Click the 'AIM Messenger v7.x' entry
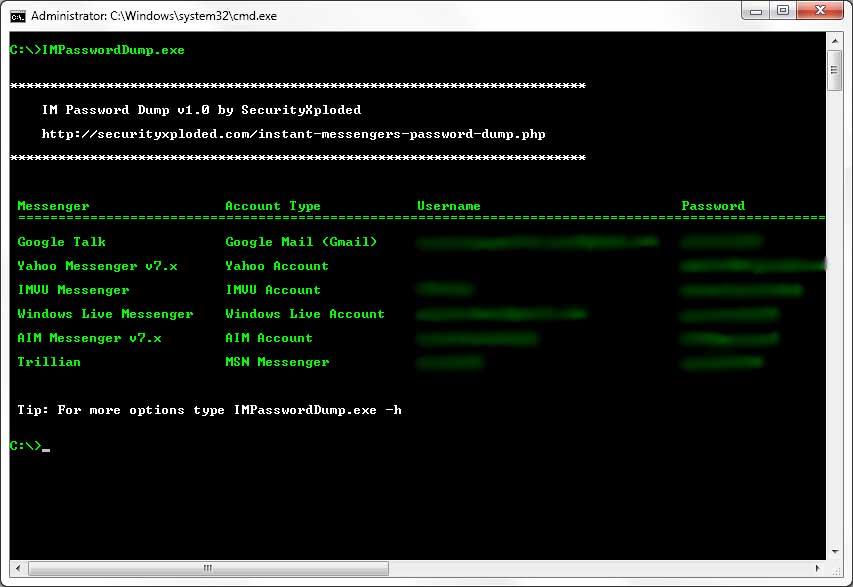Screen dimensions: 853x587 (x=89, y=338)
